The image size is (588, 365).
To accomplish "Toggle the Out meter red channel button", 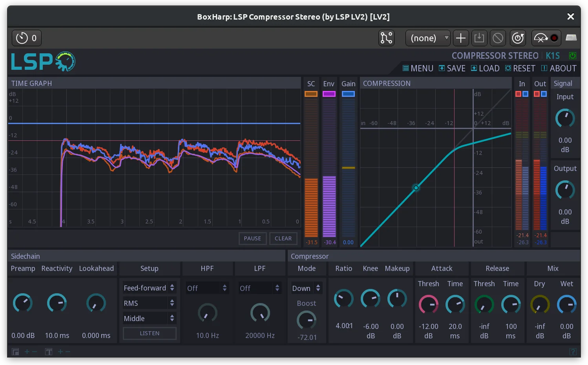I will click(x=537, y=94).
